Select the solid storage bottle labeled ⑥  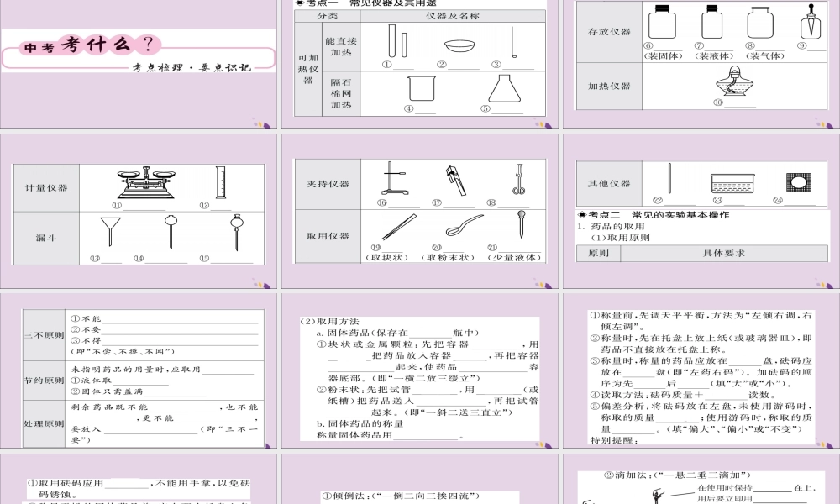[662, 22]
